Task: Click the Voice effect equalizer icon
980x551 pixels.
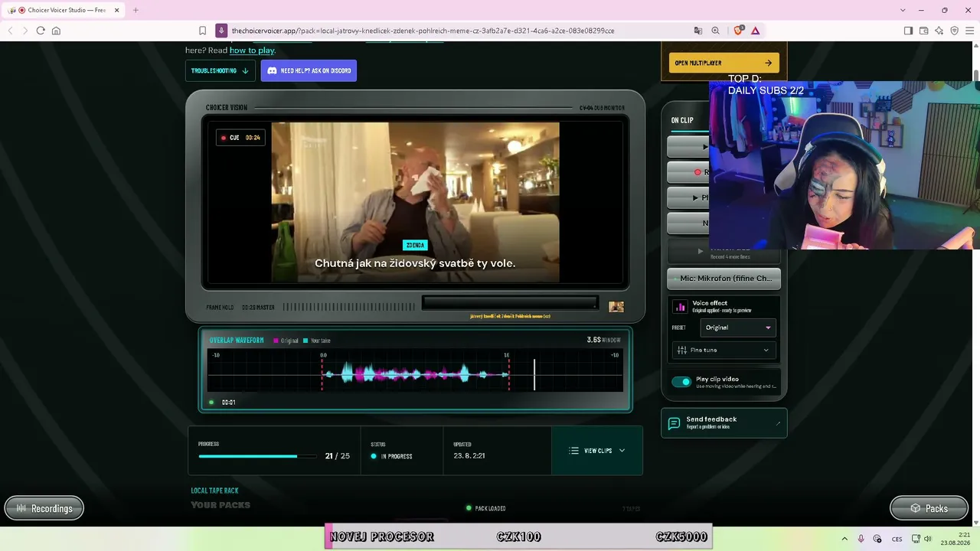Action: click(680, 307)
